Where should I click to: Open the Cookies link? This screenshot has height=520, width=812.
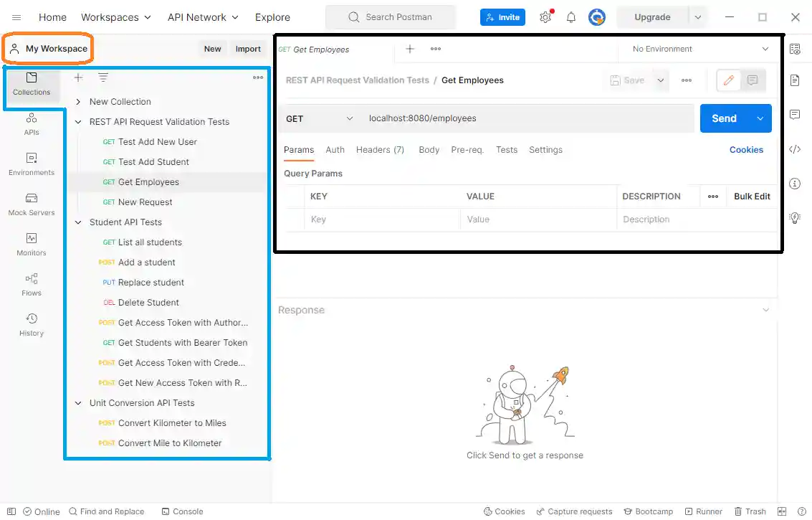point(746,150)
